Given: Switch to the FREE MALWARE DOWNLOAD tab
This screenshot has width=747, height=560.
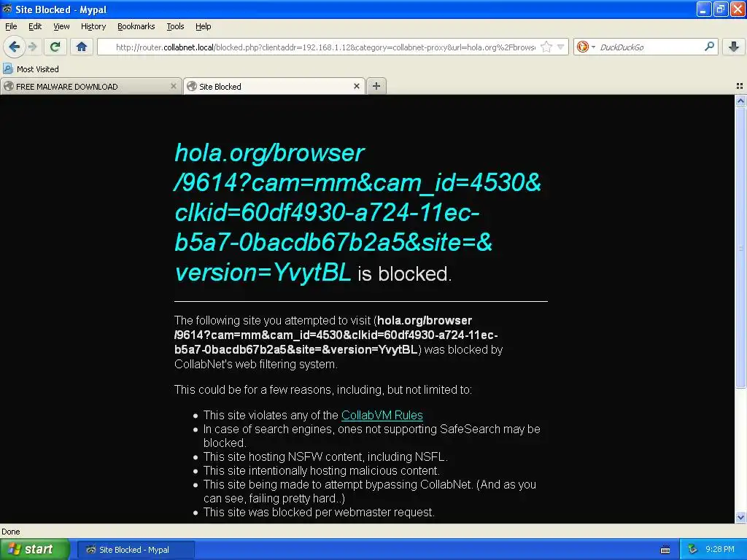Looking at the screenshot, I should pyautogui.click(x=90, y=86).
